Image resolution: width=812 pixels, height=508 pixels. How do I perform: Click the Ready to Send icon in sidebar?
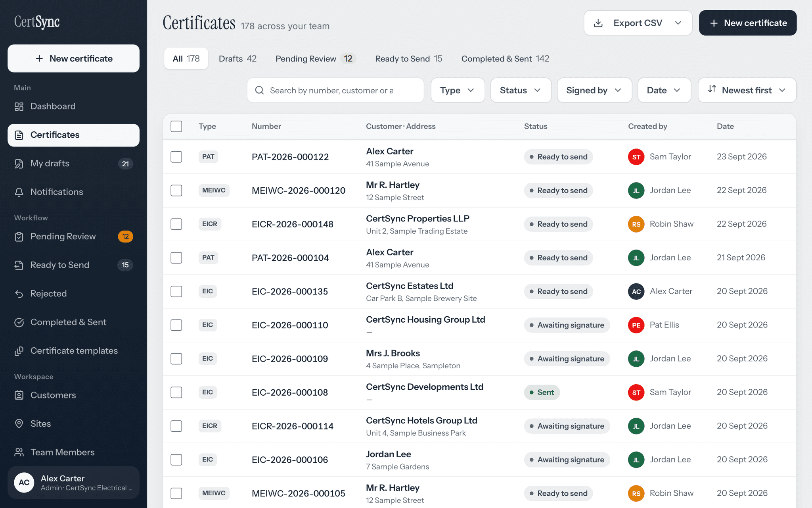(19, 265)
